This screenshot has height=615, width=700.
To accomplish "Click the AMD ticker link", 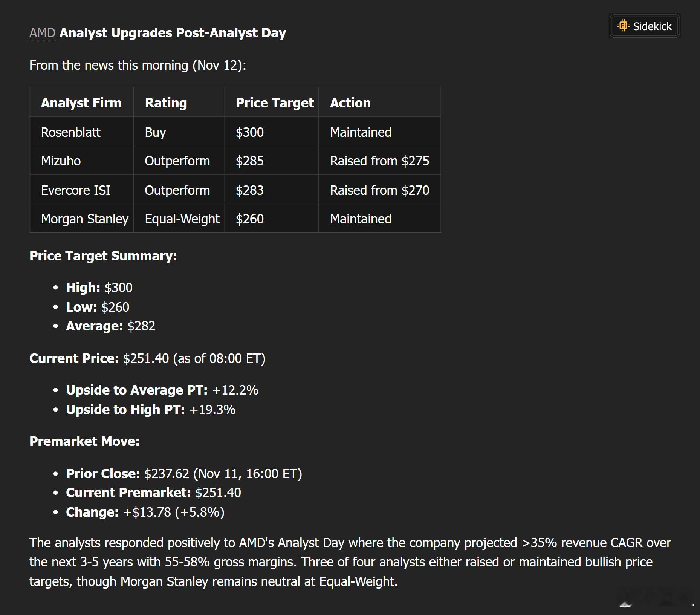I will 42,32.
